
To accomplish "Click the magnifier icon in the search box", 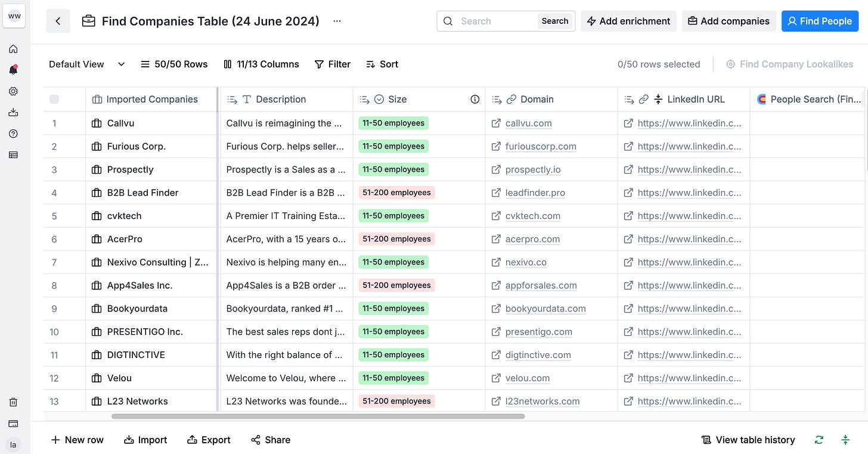I will tap(448, 21).
